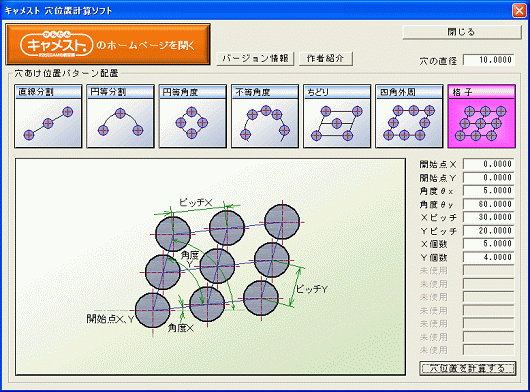Click the Y個数 value field

click(489, 257)
